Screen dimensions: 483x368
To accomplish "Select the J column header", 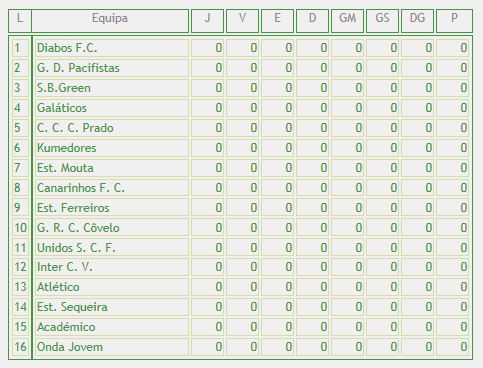I will coord(207,18).
